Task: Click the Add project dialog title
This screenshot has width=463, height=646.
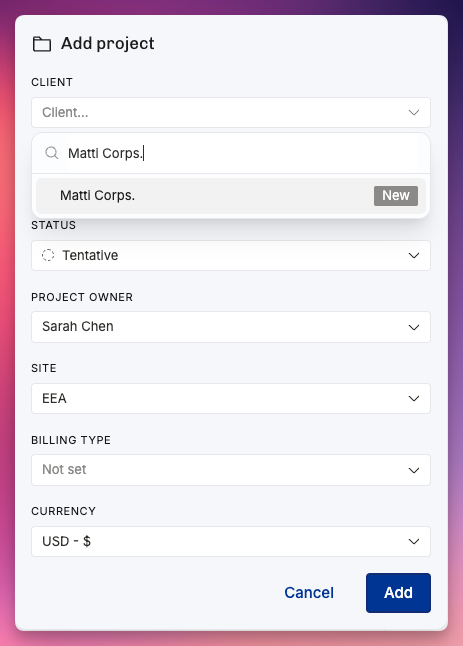Action: click(x=108, y=44)
